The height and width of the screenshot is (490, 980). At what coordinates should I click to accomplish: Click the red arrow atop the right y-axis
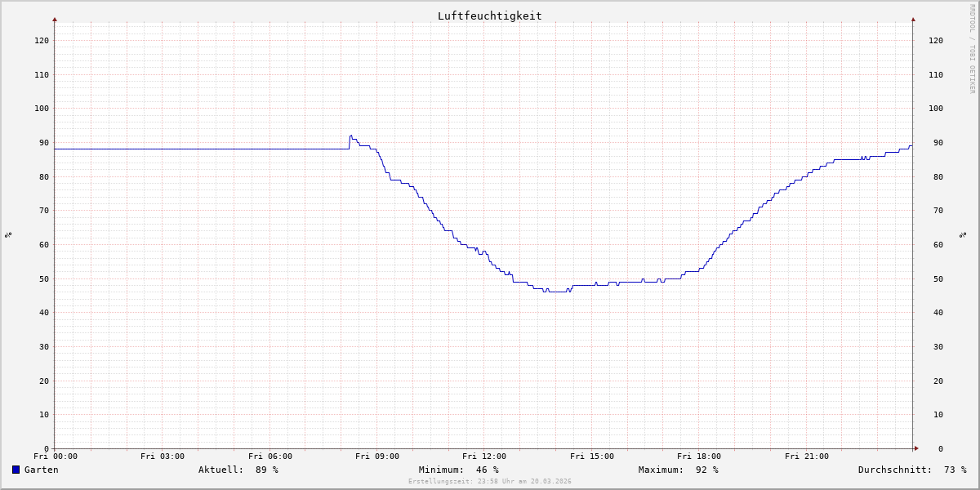[913, 19]
